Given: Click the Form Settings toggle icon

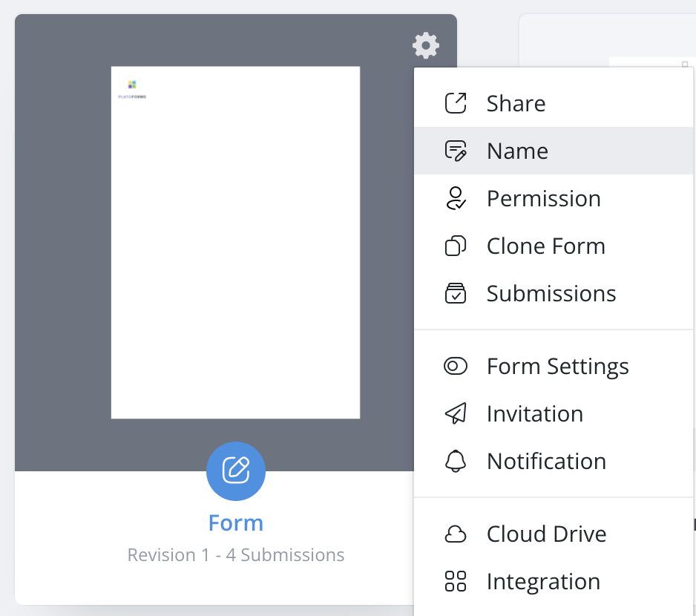Looking at the screenshot, I should coord(456,366).
